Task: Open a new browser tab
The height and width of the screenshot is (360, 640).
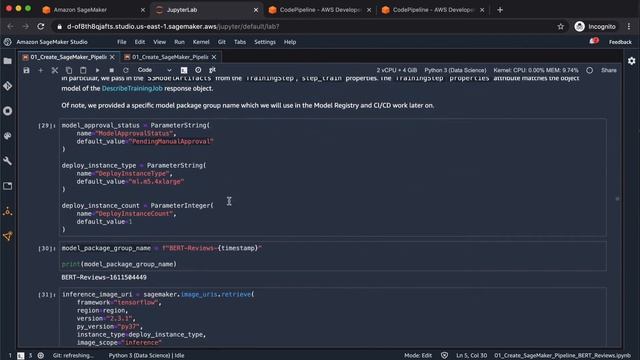Action: click(x=500, y=10)
